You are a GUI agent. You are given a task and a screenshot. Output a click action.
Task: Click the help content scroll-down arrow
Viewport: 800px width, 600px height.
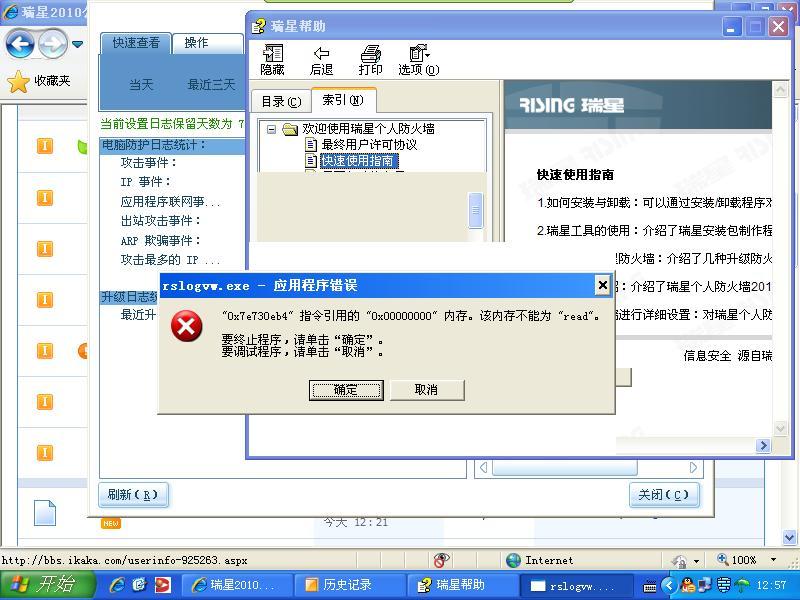(780, 428)
